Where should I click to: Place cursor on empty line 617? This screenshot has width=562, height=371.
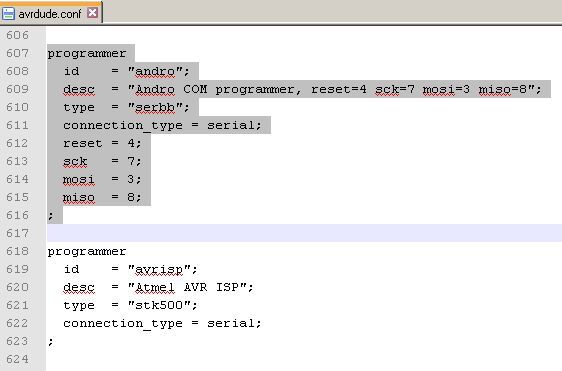click(x=304, y=233)
